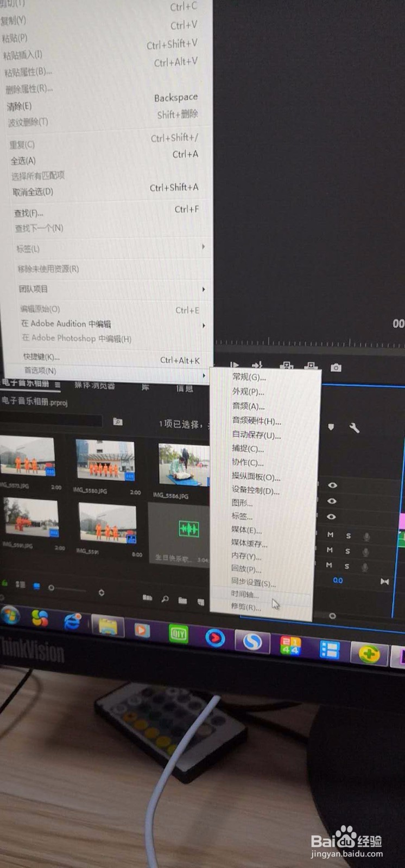
Task: Open the 电子音乐相册 panel hamburger menu
Action: pos(58,384)
